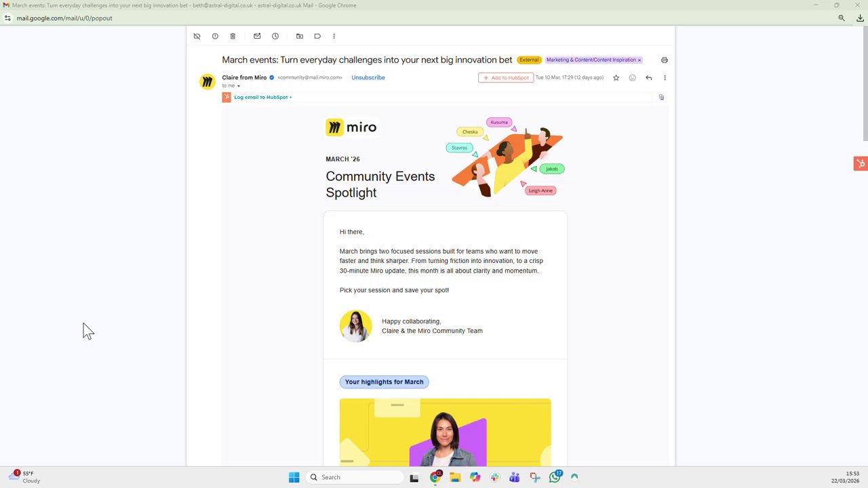
Task: Star the Claire from Miro message
Action: pyautogui.click(x=616, y=78)
